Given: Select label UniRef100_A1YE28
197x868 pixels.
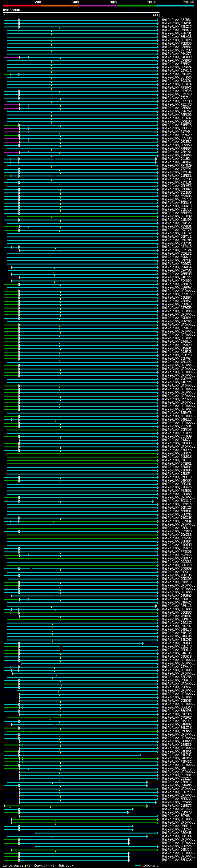Looking at the screenshot, I should (x=177, y=91).
